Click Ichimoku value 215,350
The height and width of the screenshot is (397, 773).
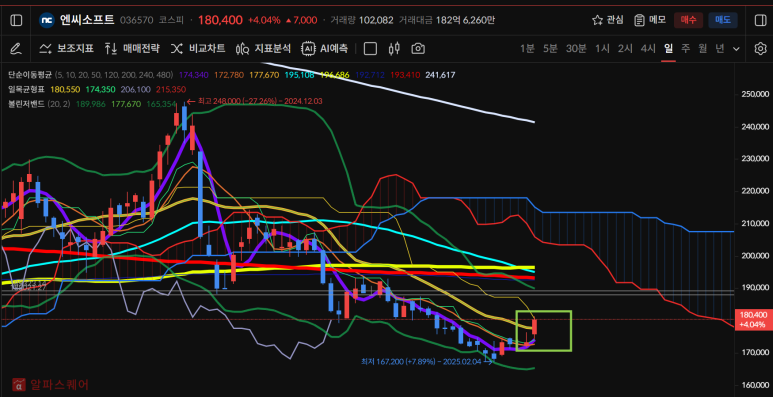(x=171, y=89)
